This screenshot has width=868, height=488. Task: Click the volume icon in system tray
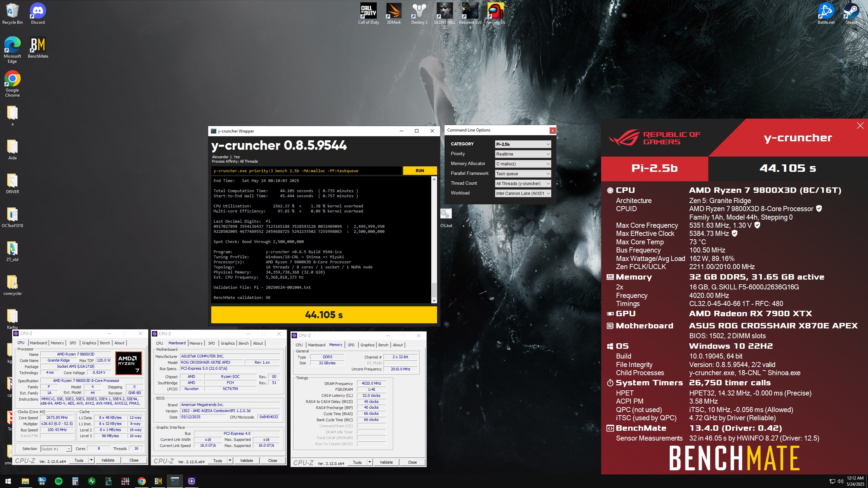click(840, 481)
